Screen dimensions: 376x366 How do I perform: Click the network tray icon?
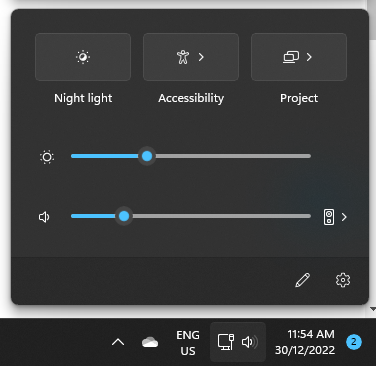click(226, 342)
